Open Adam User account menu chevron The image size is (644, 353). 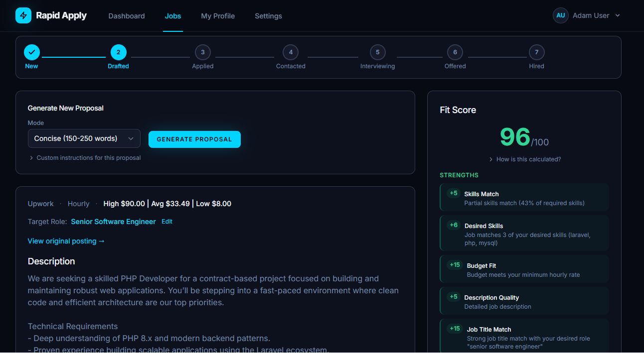[x=618, y=15]
